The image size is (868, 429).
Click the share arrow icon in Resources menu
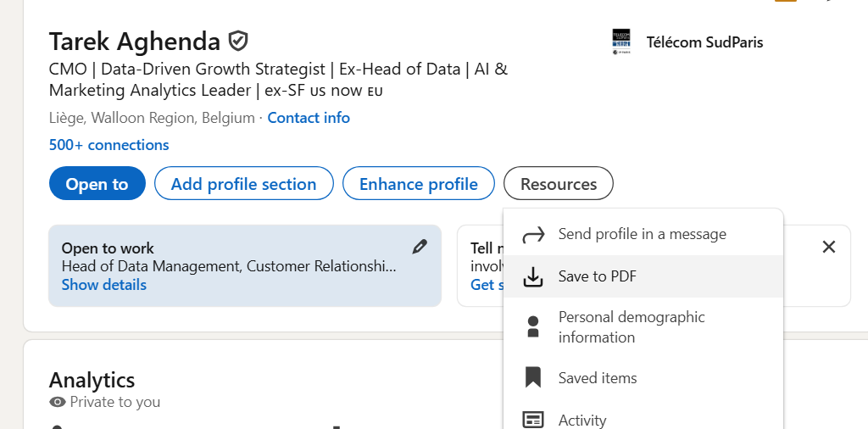532,235
